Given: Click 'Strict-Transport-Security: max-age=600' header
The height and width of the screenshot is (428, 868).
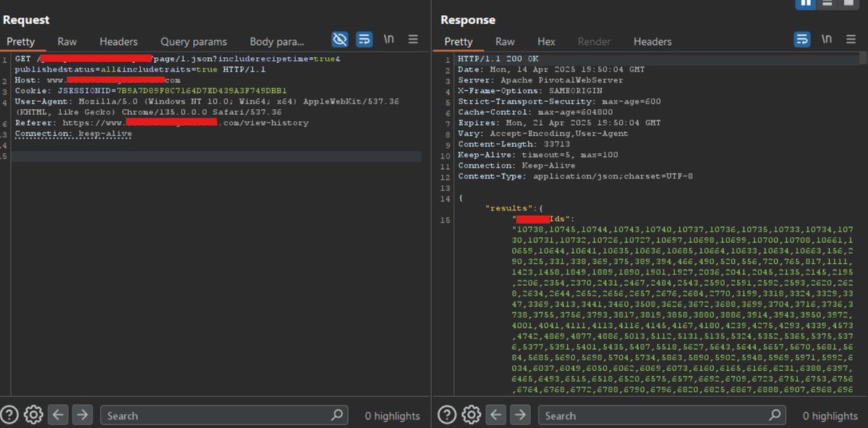Looking at the screenshot, I should tap(559, 101).
